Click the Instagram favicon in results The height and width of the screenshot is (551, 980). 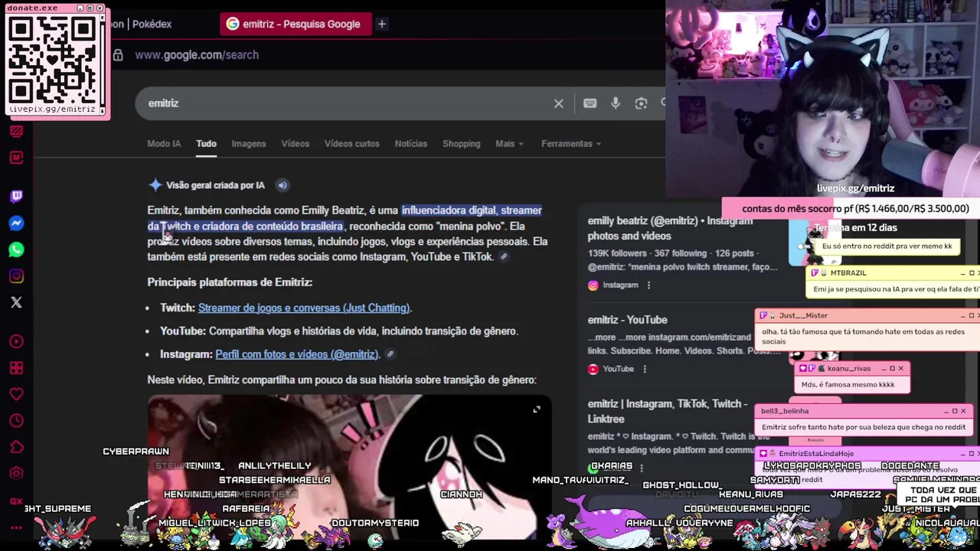coord(593,285)
